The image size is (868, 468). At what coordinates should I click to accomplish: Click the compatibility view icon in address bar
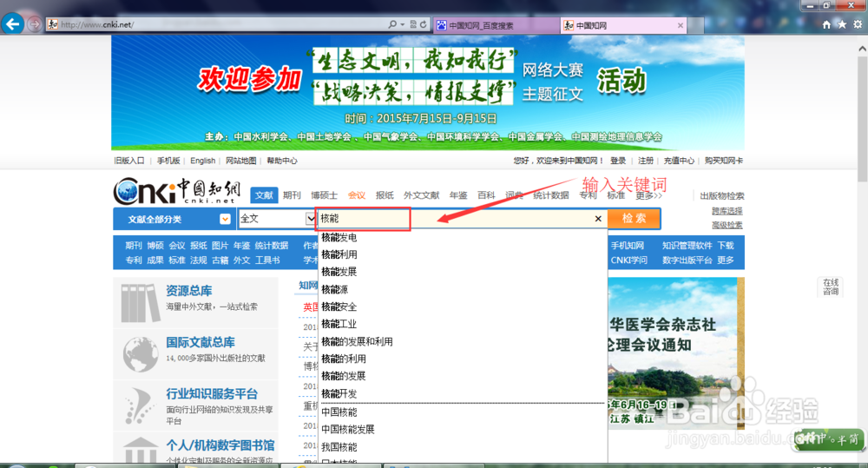[x=413, y=24]
